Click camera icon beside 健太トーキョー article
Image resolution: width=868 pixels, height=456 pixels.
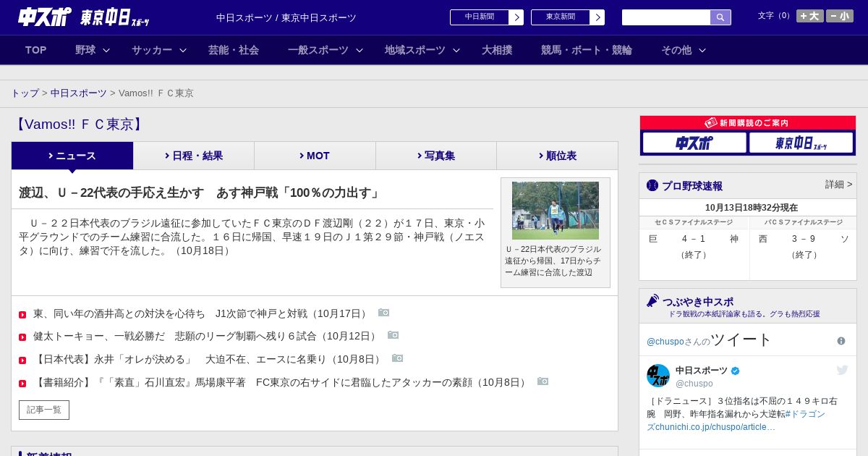393,335
